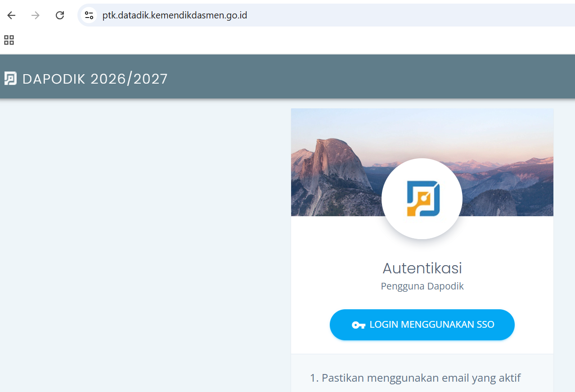Click the Dapodik logo in the header
Screen dimensions: 575x392
click(10, 79)
